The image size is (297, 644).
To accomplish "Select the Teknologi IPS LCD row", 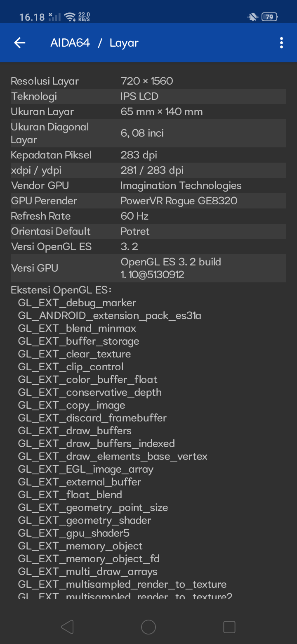I will pyautogui.click(x=148, y=96).
